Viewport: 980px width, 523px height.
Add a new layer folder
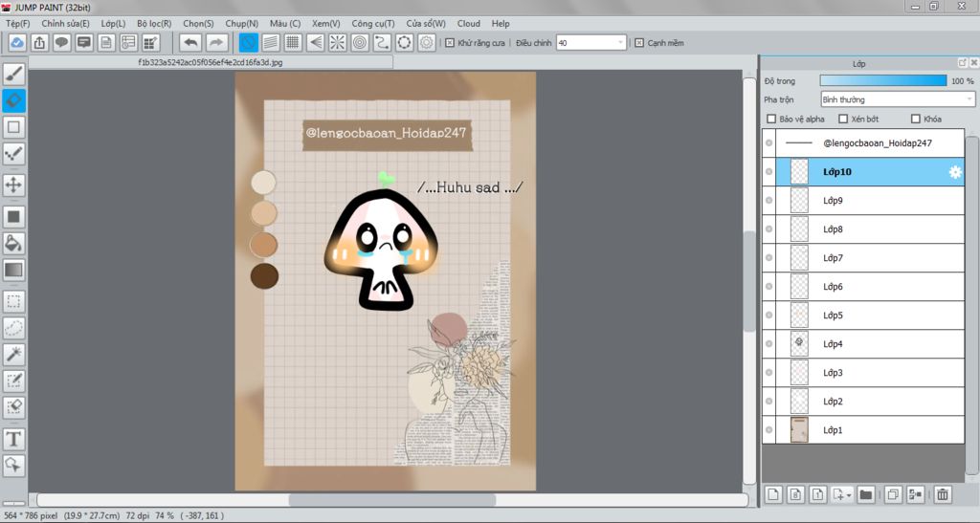pyautogui.click(x=865, y=495)
